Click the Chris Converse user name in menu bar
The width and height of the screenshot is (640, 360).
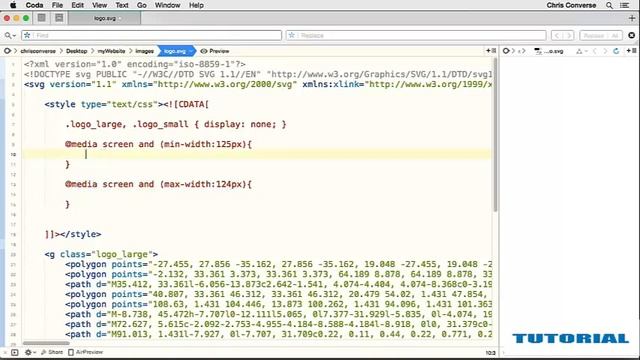point(571,5)
